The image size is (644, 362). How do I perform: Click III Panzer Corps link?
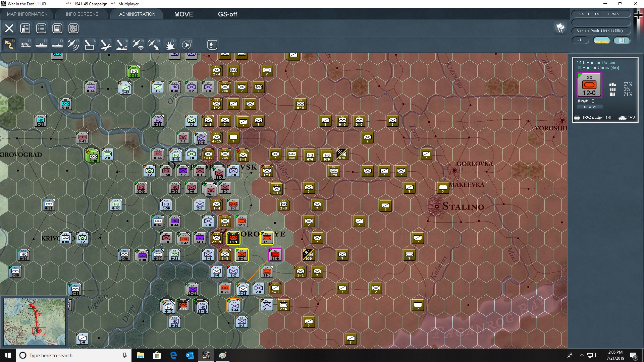tap(598, 68)
